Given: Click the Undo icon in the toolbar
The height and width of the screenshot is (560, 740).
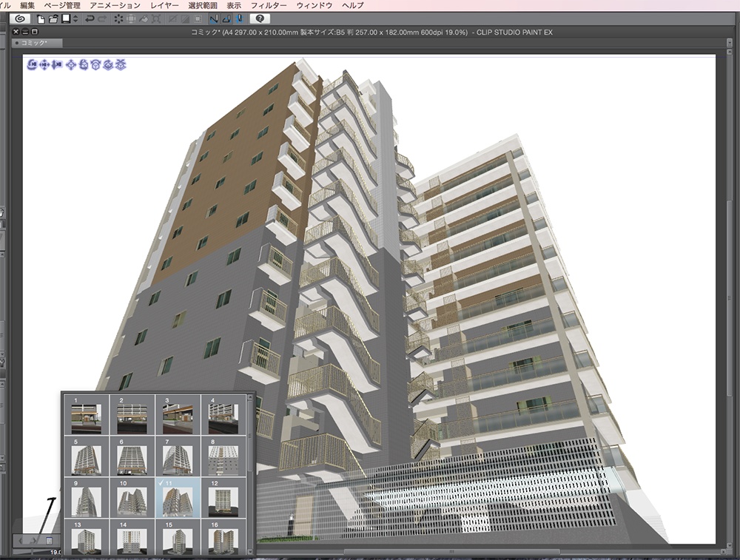Looking at the screenshot, I should (88, 18).
